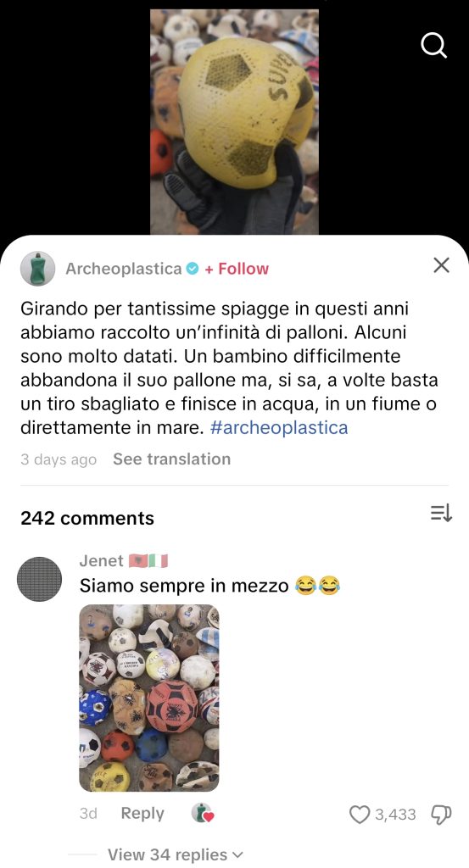Open the comment sort options icon
The width and height of the screenshot is (469, 868).
[441, 515]
